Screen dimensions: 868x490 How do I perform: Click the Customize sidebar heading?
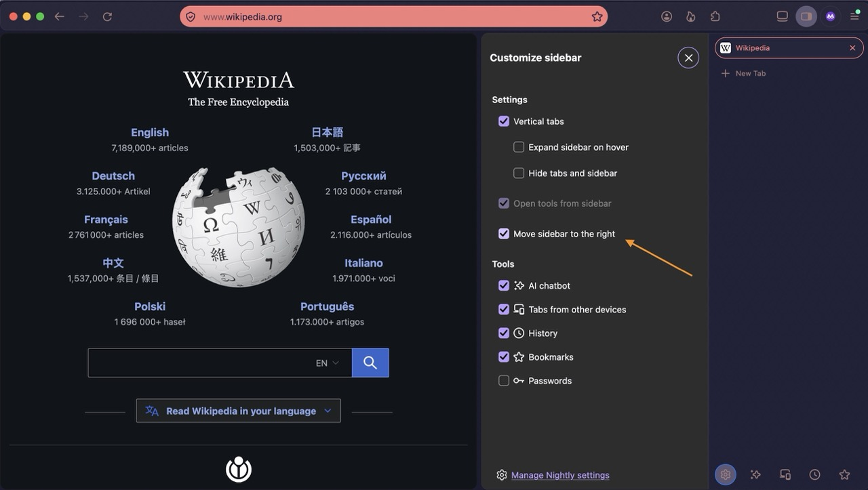click(536, 58)
